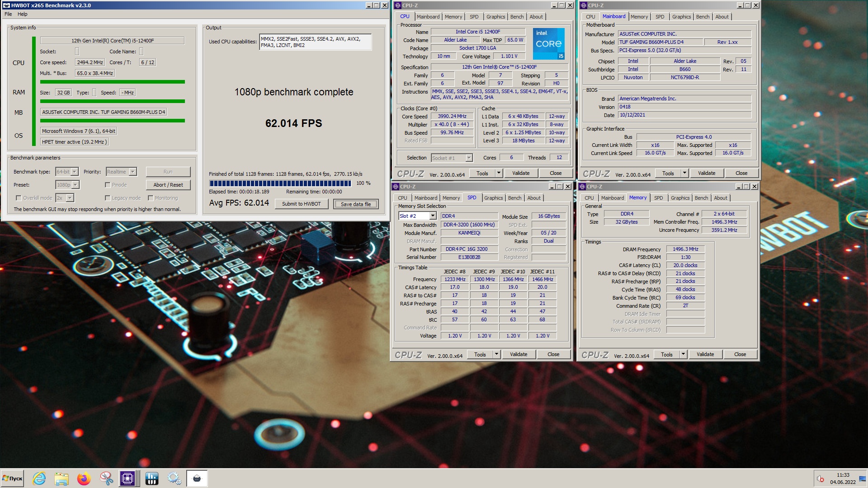Open Tools dropdown arrow in CPU-Z SPD window
868x488 pixels.
click(x=496, y=354)
